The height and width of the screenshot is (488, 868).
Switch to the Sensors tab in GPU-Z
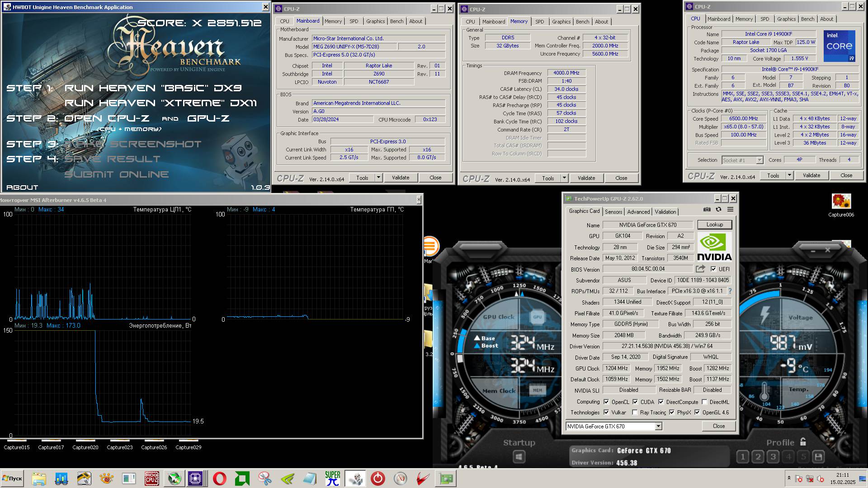coord(613,211)
